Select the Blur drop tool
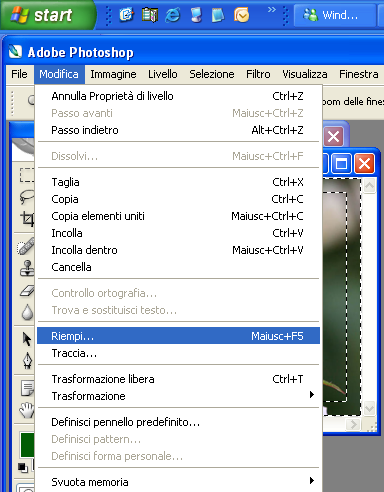The height and width of the screenshot is (492, 384). click(27, 312)
